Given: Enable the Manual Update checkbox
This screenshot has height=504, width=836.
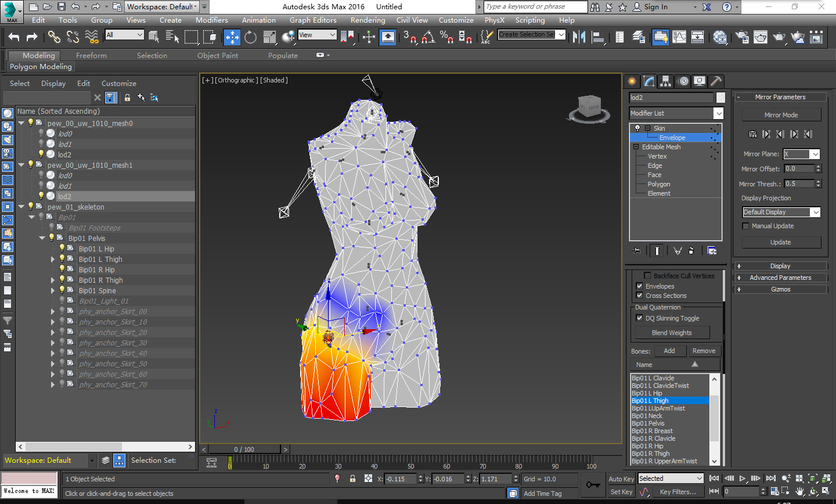Looking at the screenshot, I should tap(746, 226).
